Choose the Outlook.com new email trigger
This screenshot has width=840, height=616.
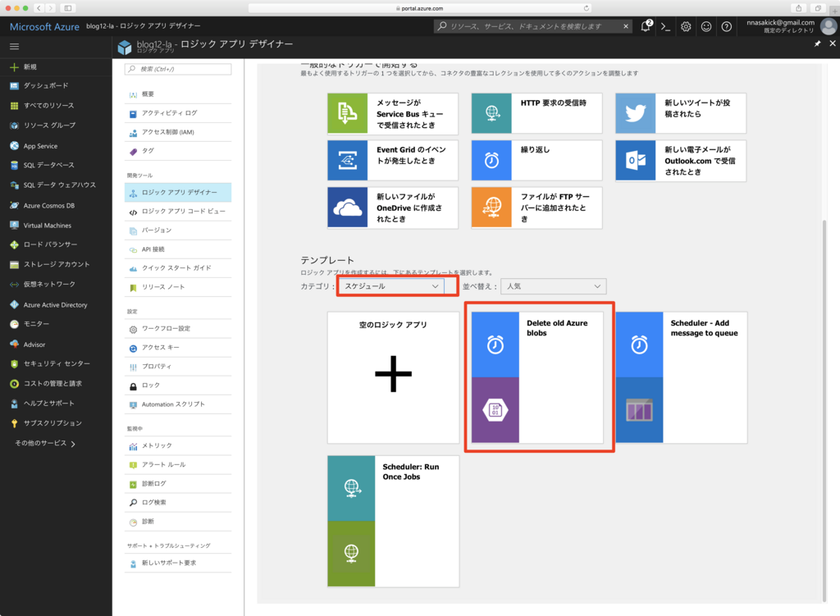680,161
